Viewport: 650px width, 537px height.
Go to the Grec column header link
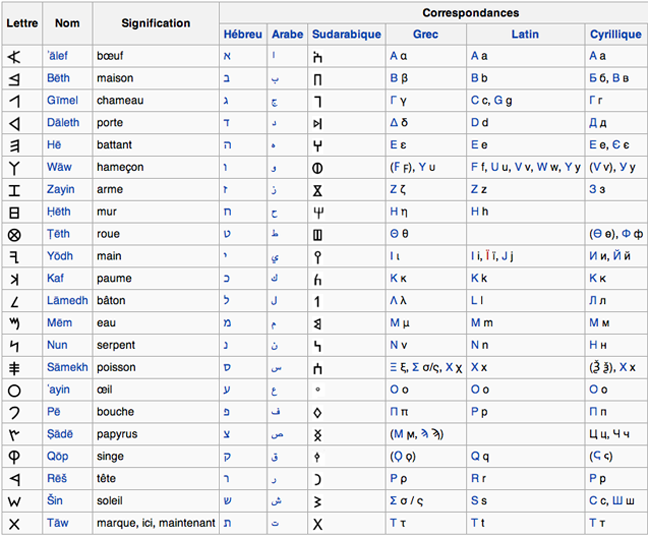(425, 34)
